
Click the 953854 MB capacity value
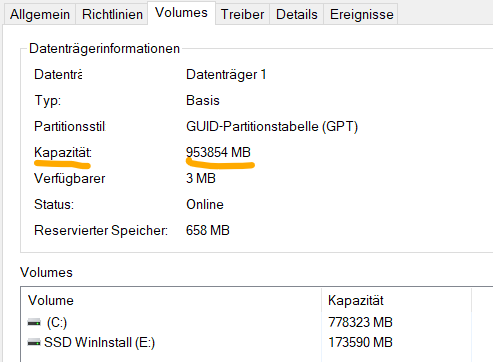218,152
